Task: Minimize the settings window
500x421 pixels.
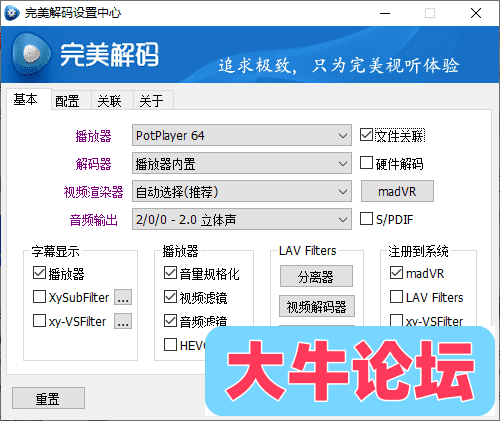Action: (x=385, y=13)
